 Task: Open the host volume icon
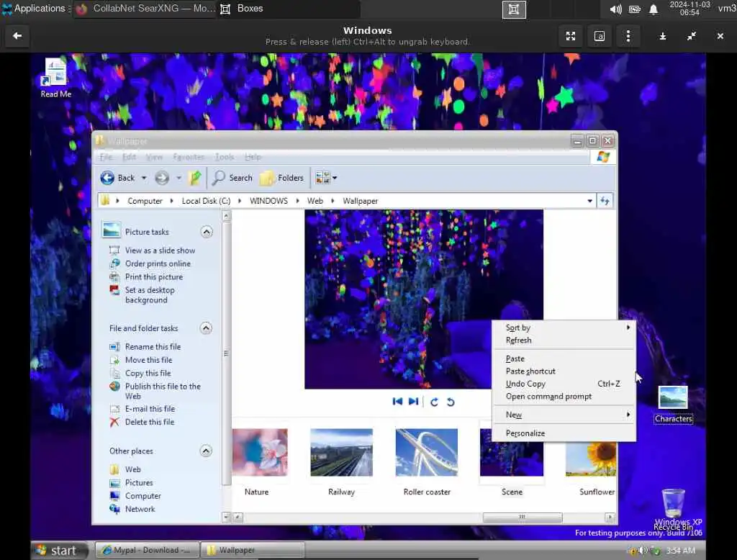pyautogui.click(x=616, y=9)
